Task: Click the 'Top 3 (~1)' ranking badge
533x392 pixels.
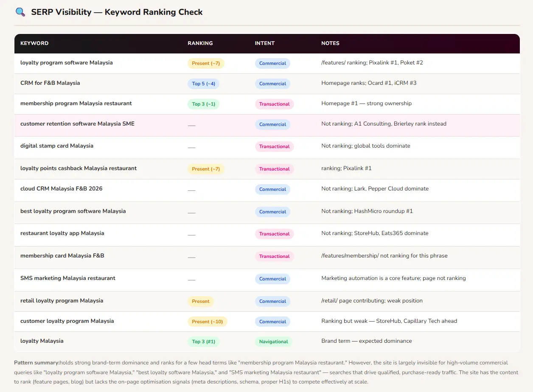Action: 204,104
